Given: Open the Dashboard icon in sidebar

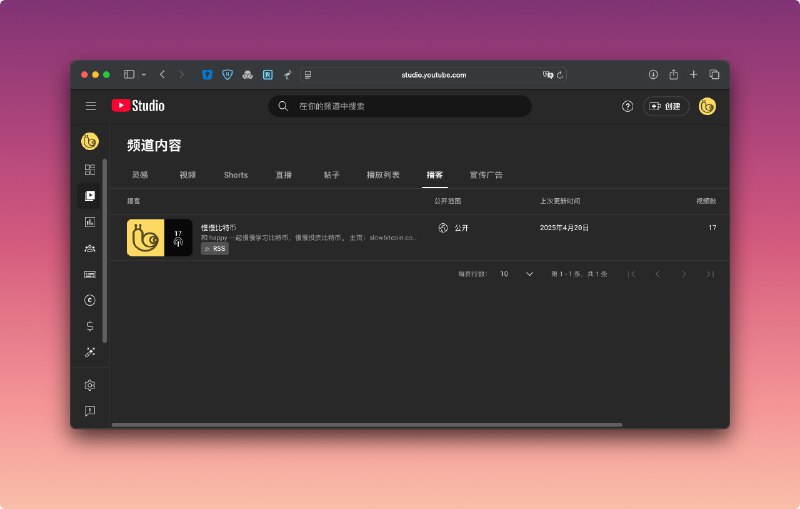Looking at the screenshot, I should (90, 169).
